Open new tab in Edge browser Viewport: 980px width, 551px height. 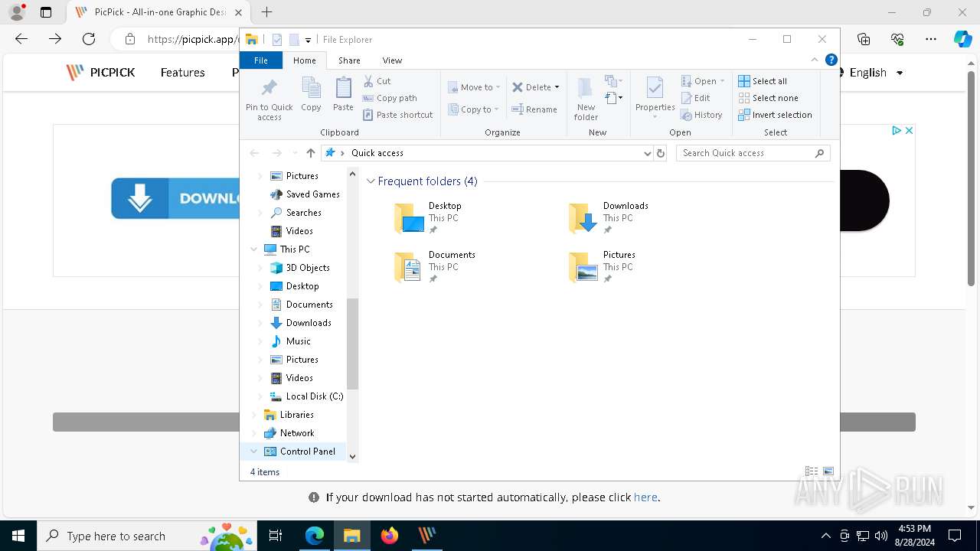tap(266, 12)
